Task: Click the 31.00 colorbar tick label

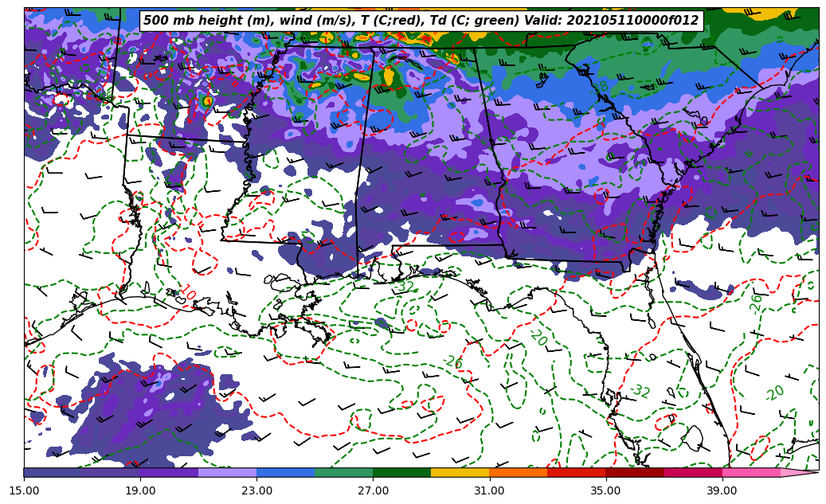Action: click(489, 490)
